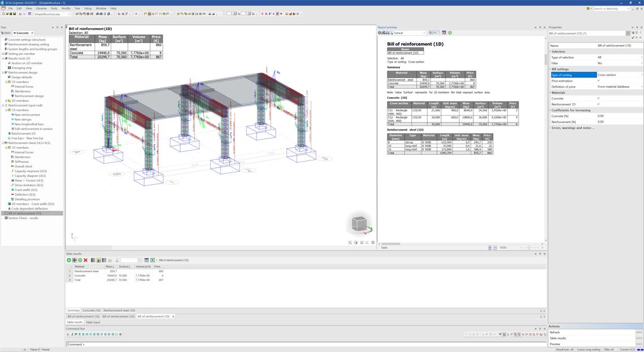This screenshot has width=644, height=352.
Task: Pin the Tree panel with the pin icon
Action: [x=57, y=28]
